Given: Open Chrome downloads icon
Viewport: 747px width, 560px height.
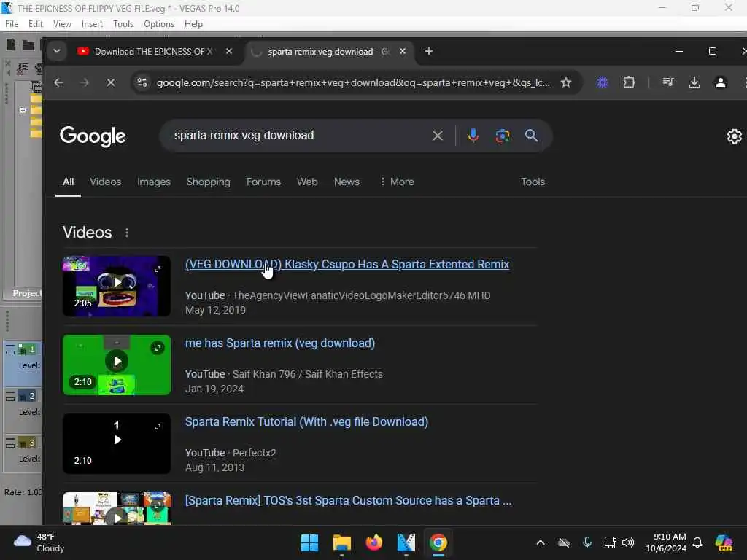Looking at the screenshot, I should coord(694,82).
